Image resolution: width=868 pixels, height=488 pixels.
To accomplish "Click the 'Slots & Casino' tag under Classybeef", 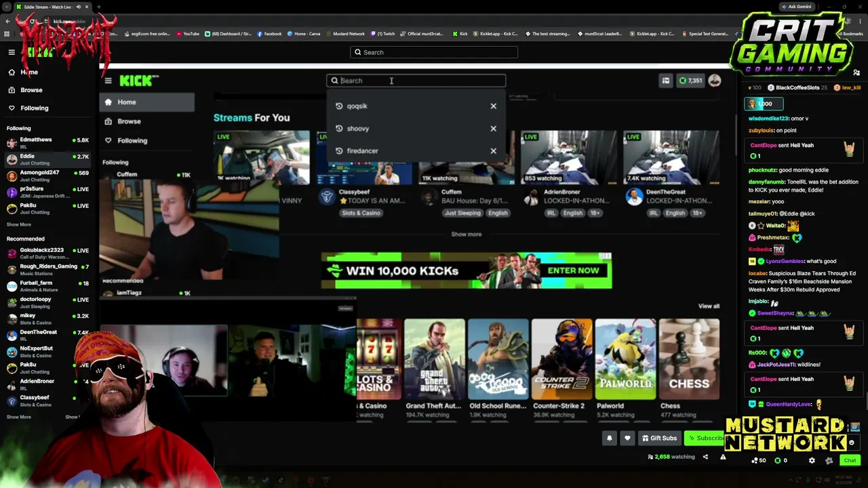I will click(361, 213).
